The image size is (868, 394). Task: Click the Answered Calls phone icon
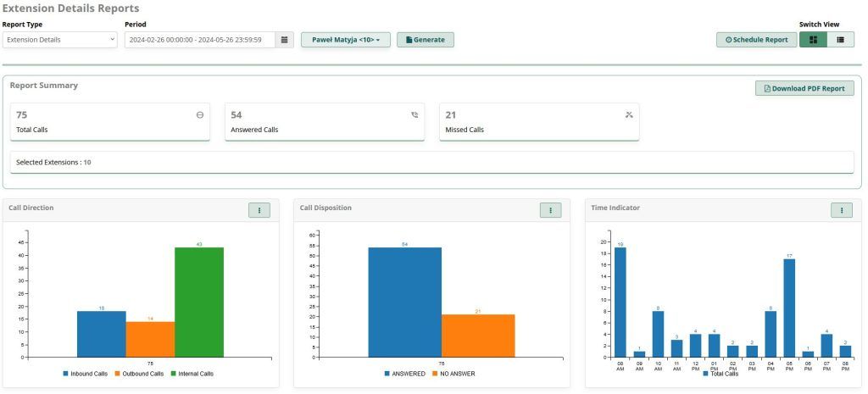(x=415, y=114)
